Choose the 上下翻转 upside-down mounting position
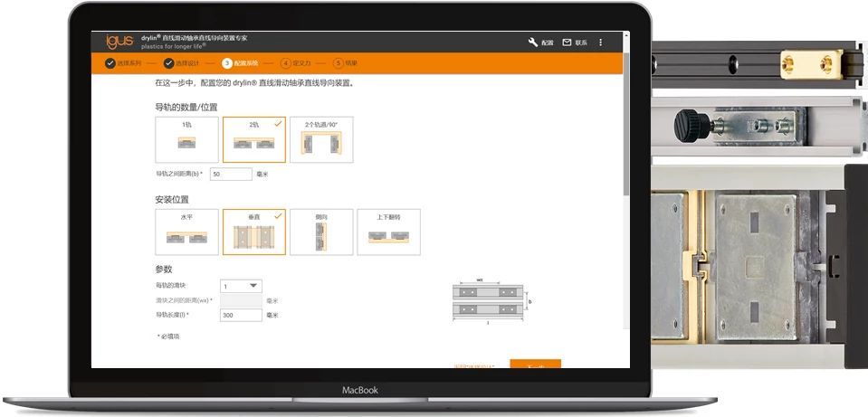868x417 pixels. (388, 232)
